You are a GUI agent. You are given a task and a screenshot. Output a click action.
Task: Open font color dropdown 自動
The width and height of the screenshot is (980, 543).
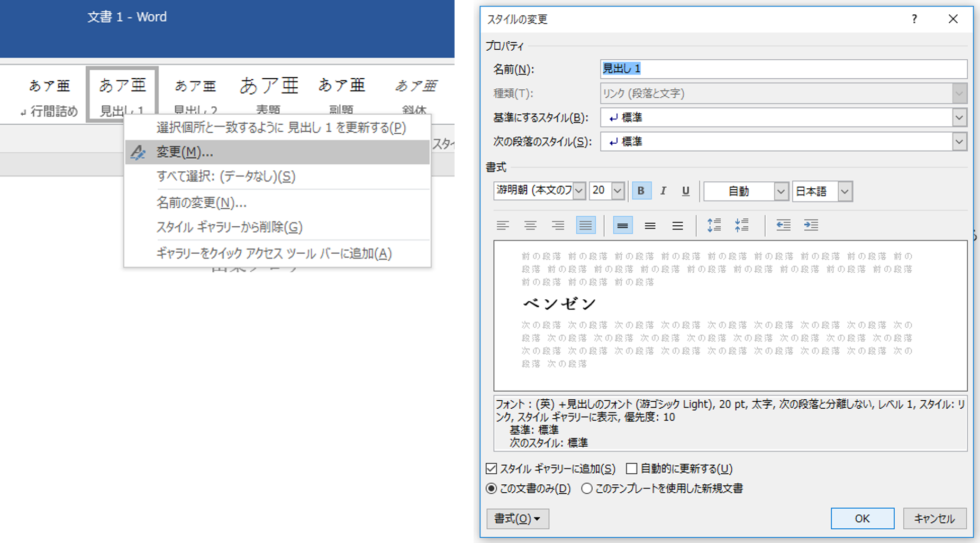tap(781, 191)
